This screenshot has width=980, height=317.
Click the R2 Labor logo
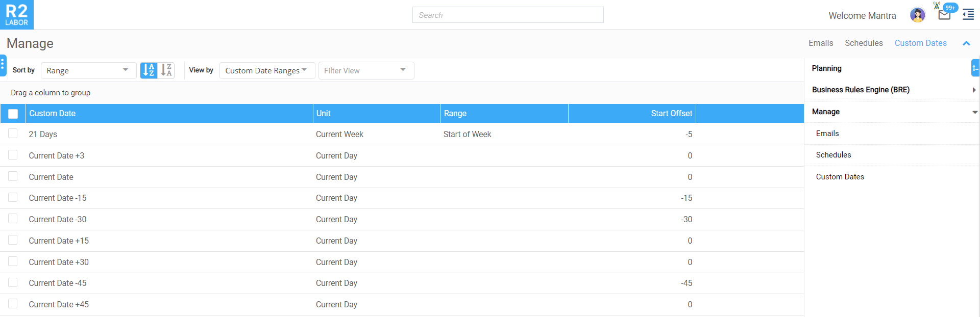17,15
